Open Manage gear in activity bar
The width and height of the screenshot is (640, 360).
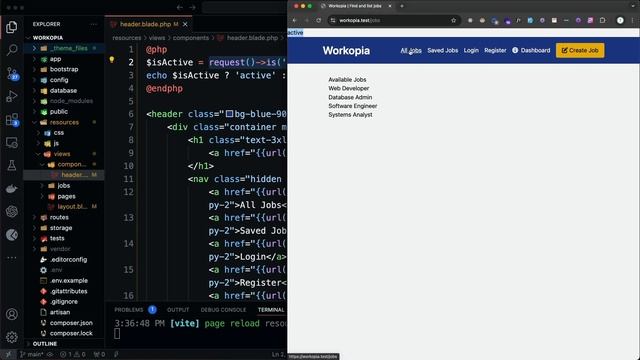(12, 337)
